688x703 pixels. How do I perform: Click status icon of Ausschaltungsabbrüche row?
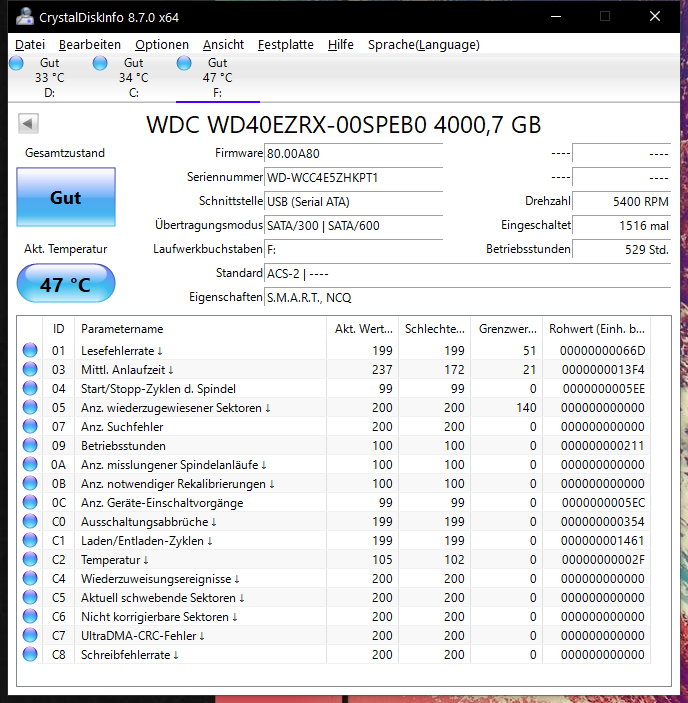pyautogui.click(x=30, y=521)
